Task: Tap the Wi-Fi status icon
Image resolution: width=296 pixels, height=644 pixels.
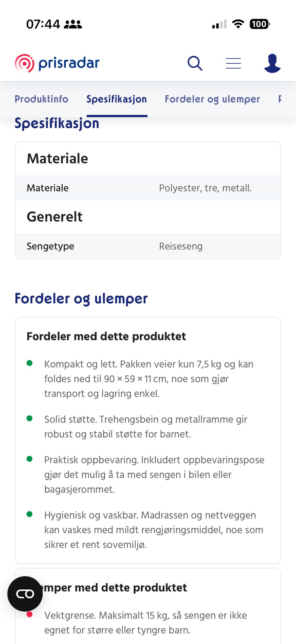Action: (x=238, y=24)
